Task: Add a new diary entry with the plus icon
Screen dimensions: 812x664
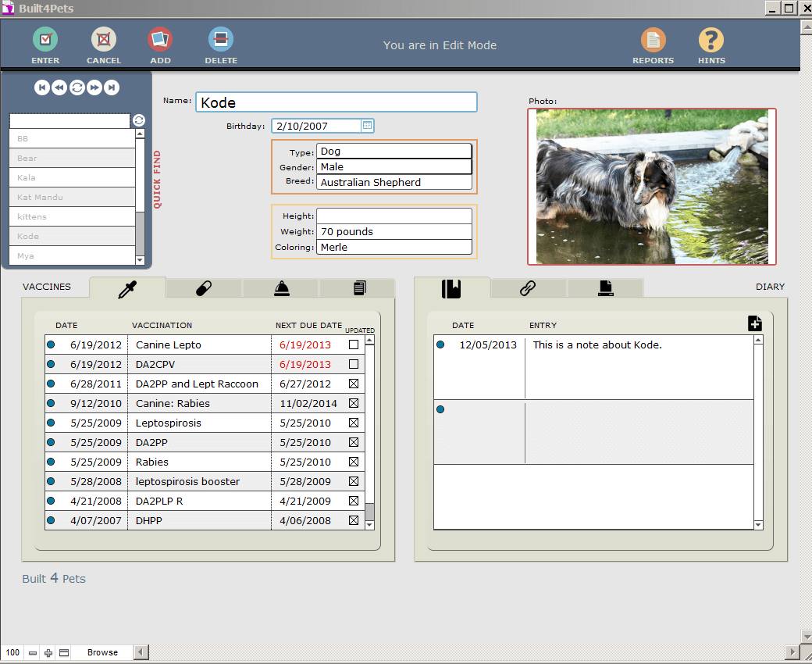Action: pos(754,323)
